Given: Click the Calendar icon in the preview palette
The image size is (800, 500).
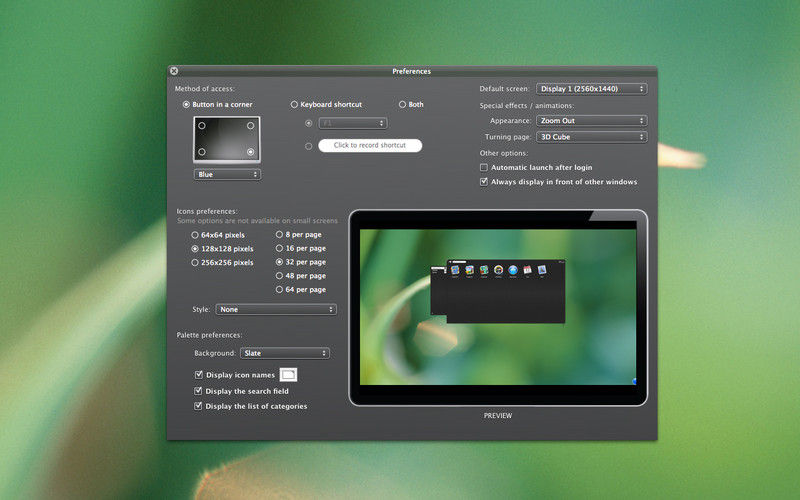Looking at the screenshot, I should (x=526, y=270).
